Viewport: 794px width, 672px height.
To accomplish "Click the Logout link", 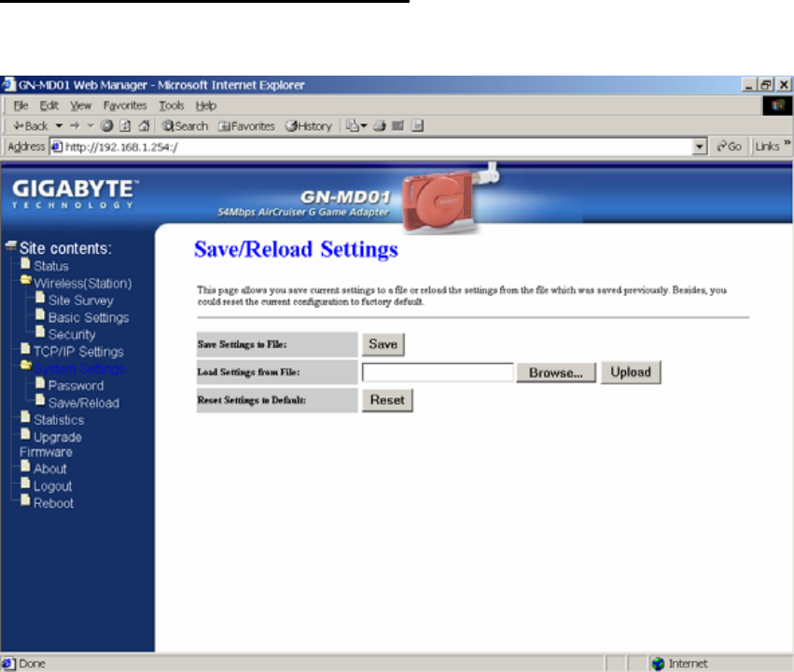I will 52,486.
